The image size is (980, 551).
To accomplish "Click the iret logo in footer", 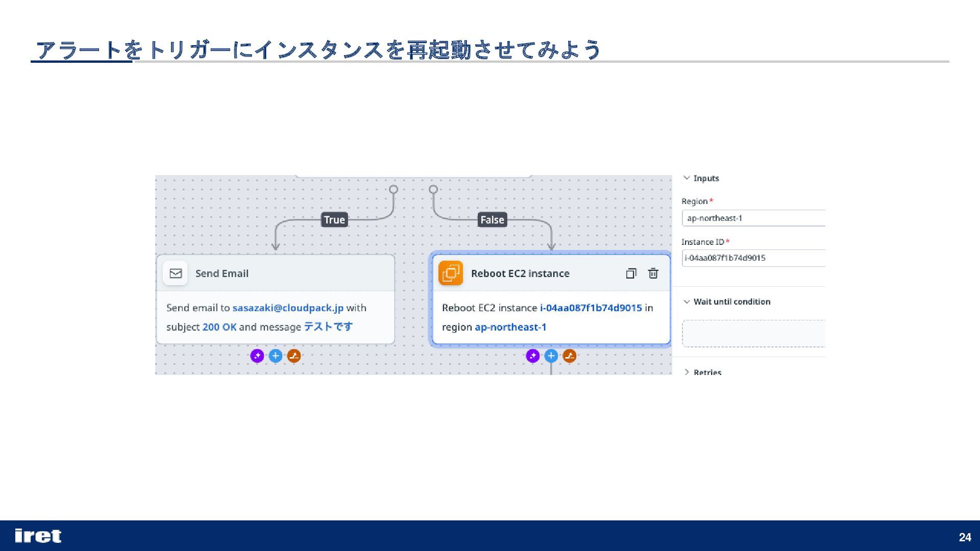I will coord(38,536).
